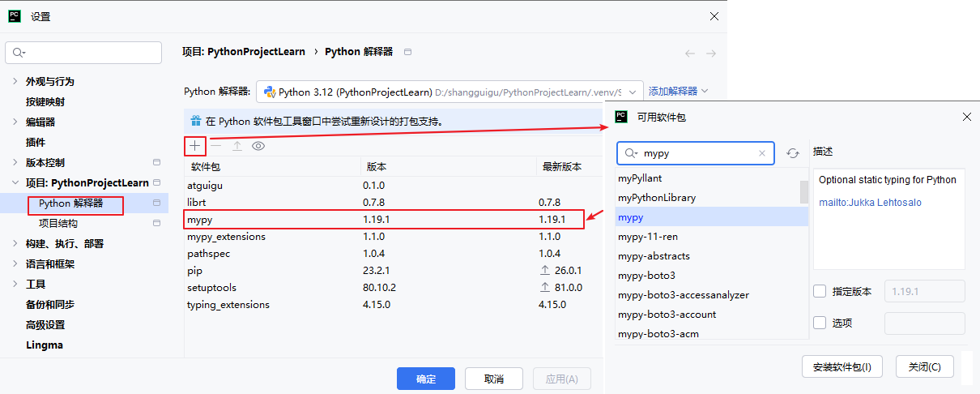Expand the 版本控制 settings group
Screen dimensions: 980x394
point(15,162)
